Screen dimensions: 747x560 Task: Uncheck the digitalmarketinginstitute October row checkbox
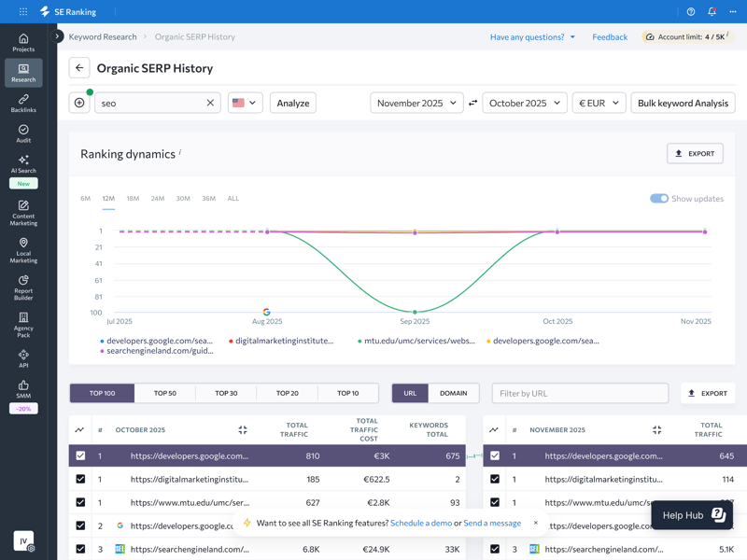80,479
